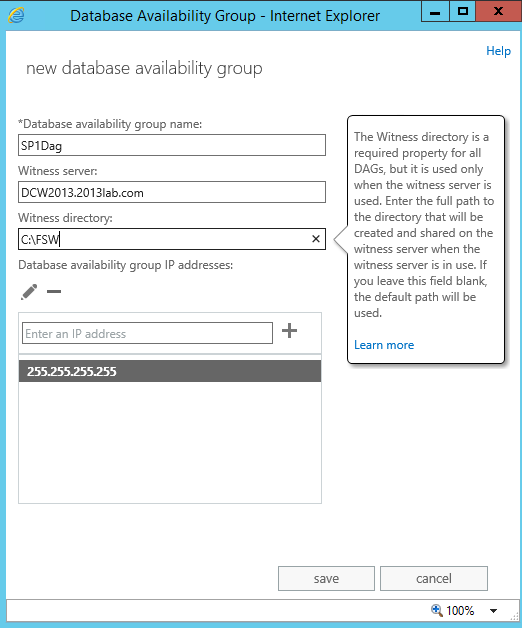
Task: Open the zoom level dropdown arrow
Action: coord(494,611)
